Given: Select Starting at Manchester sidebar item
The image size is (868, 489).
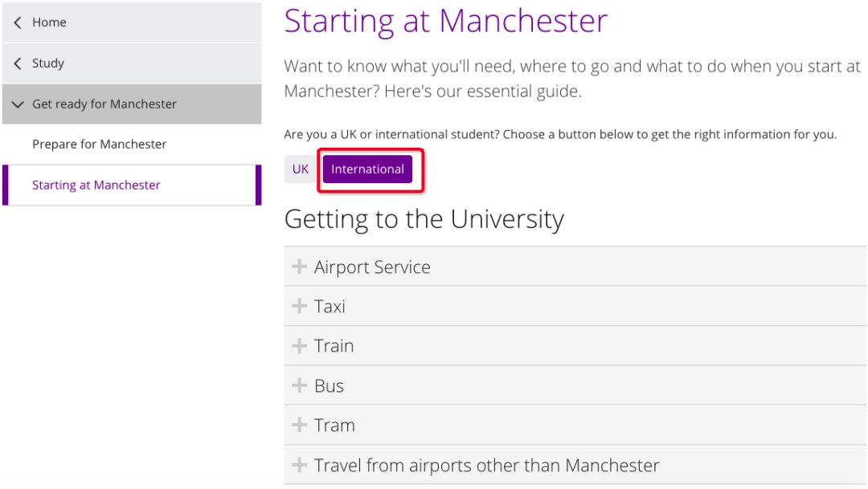Looking at the screenshot, I should pyautogui.click(x=96, y=185).
